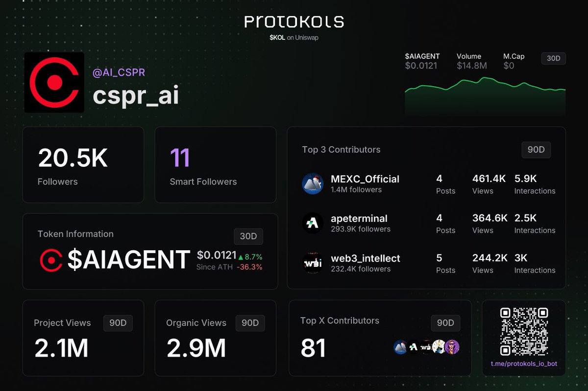Image resolution: width=588 pixels, height=391 pixels.
Task: Open the @AI_CSPR handle link
Action: [x=119, y=73]
